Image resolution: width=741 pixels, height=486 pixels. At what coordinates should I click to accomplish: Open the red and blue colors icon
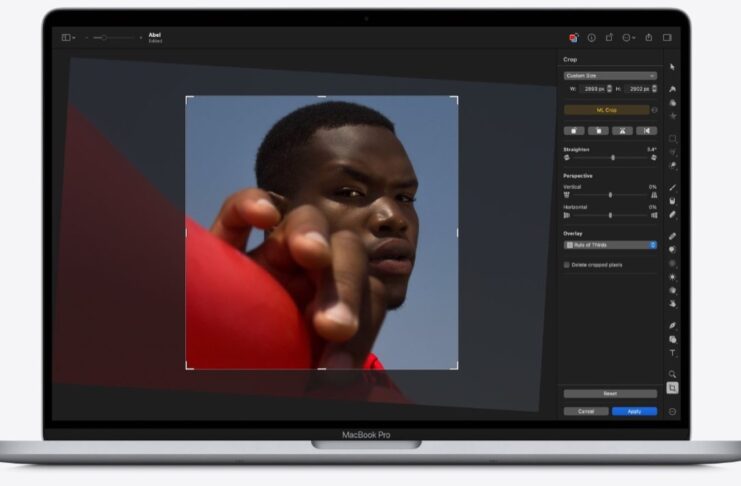pos(573,38)
